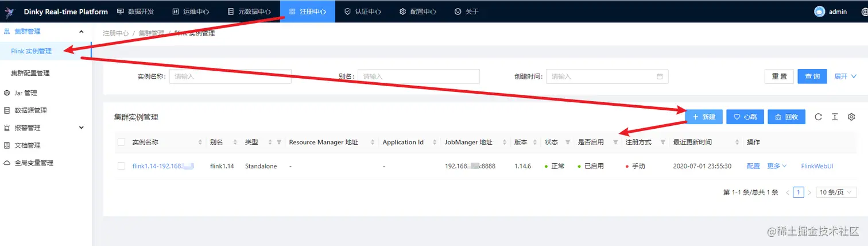
Task: Select all rows header checkbox
Action: (x=121, y=142)
